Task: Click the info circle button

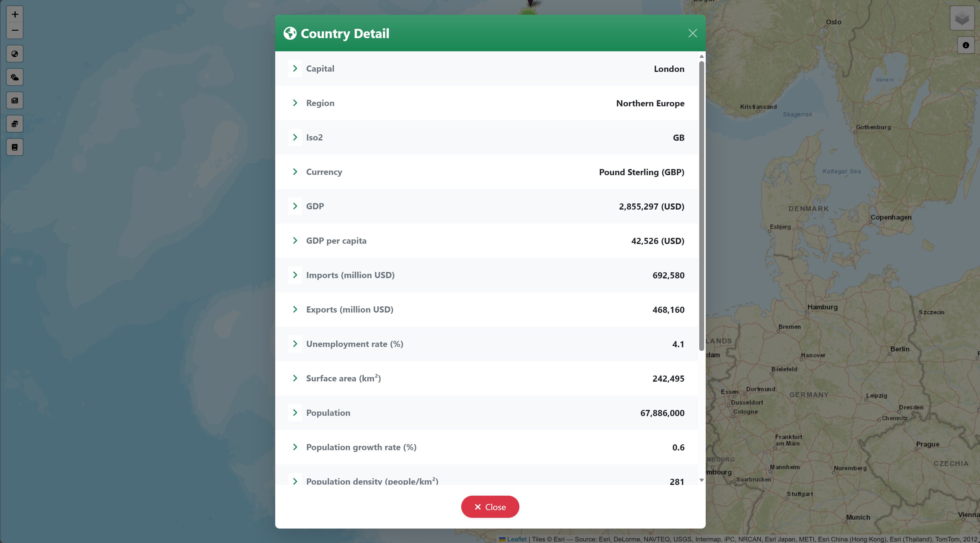Action: click(x=966, y=45)
